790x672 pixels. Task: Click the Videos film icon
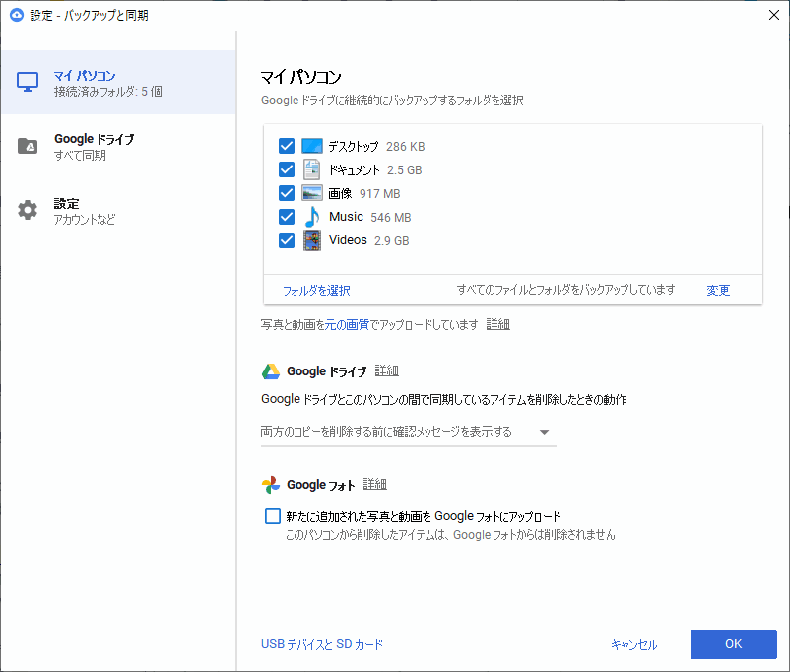(312, 240)
